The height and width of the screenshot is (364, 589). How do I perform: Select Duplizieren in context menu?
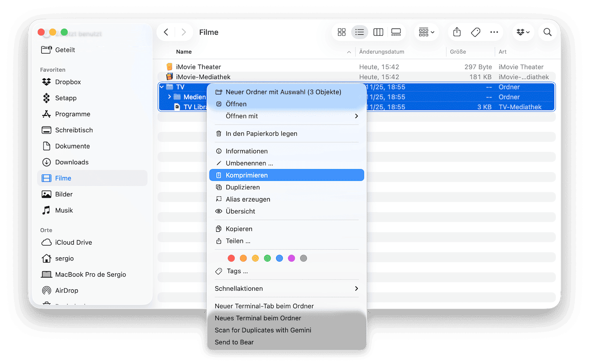click(243, 187)
